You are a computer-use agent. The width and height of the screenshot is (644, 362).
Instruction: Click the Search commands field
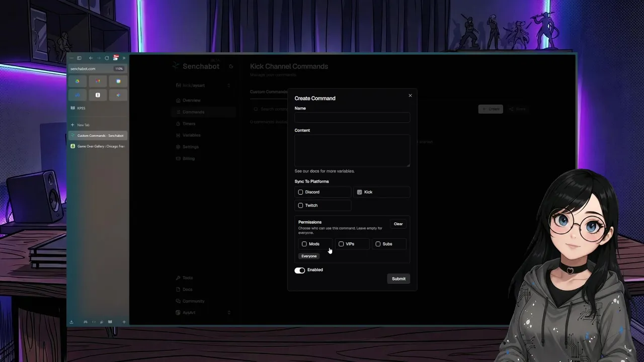(x=269, y=109)
